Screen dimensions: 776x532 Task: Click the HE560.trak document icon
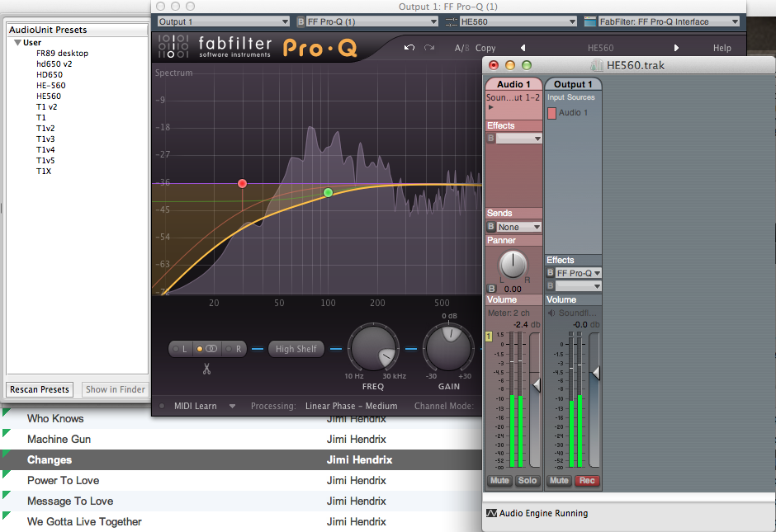tap(598, 65)
